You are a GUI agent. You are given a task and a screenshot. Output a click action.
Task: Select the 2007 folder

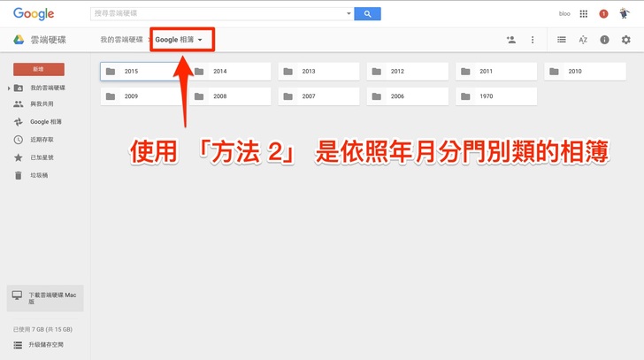coord(318,96)
